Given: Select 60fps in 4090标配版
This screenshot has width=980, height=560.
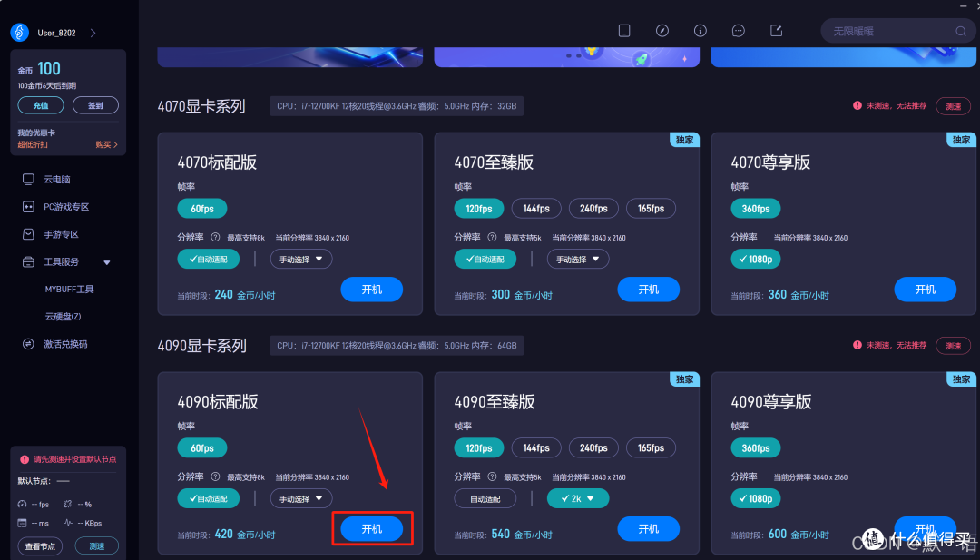Looking at the screenshot, I should click(201, 448).
